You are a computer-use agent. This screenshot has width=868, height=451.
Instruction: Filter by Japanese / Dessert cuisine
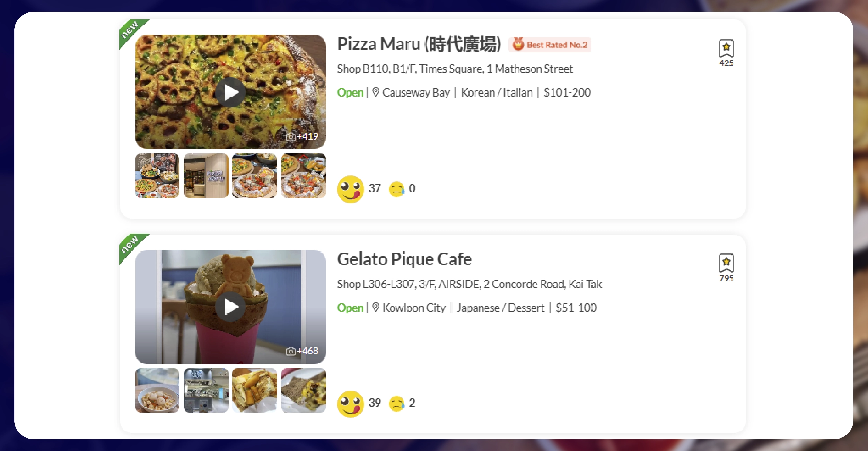(500, 308)
